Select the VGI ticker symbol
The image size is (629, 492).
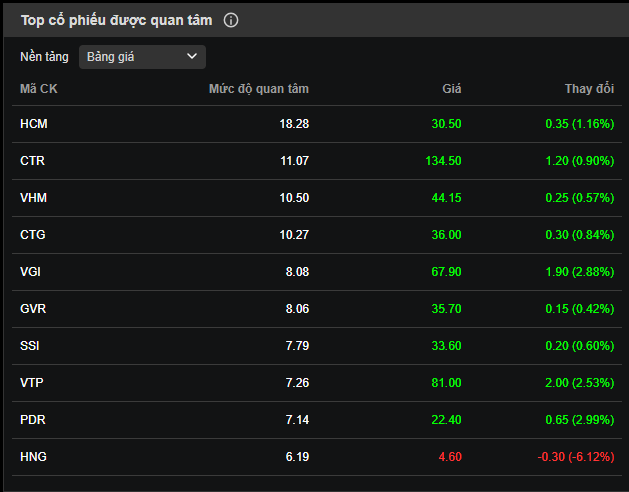30,272
